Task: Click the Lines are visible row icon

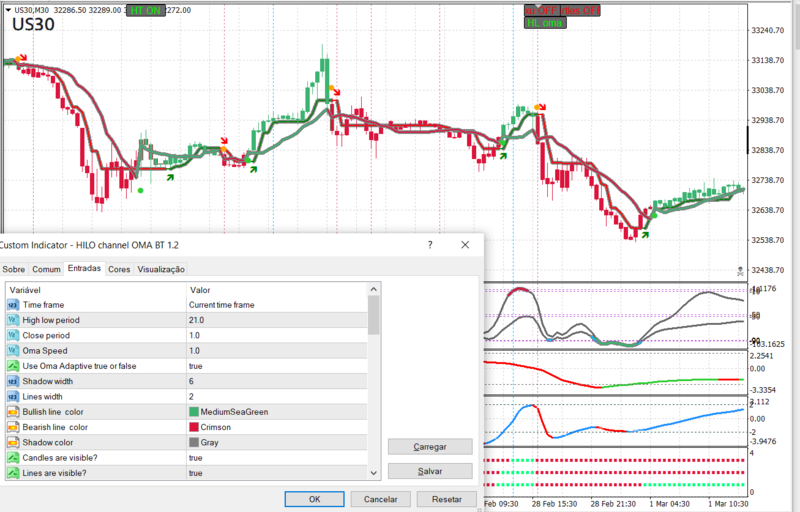Action: pos(14,472)
